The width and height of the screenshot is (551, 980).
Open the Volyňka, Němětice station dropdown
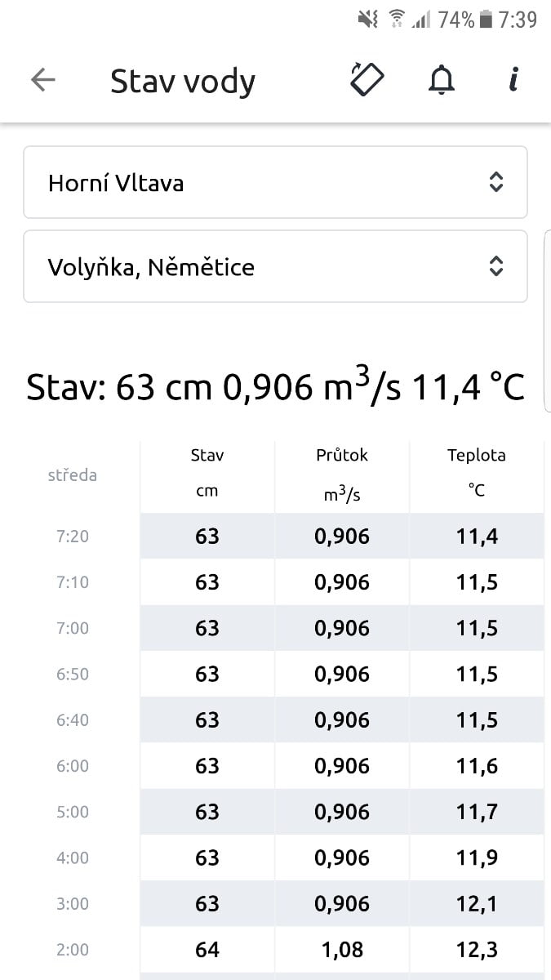[x=275, y=266]
